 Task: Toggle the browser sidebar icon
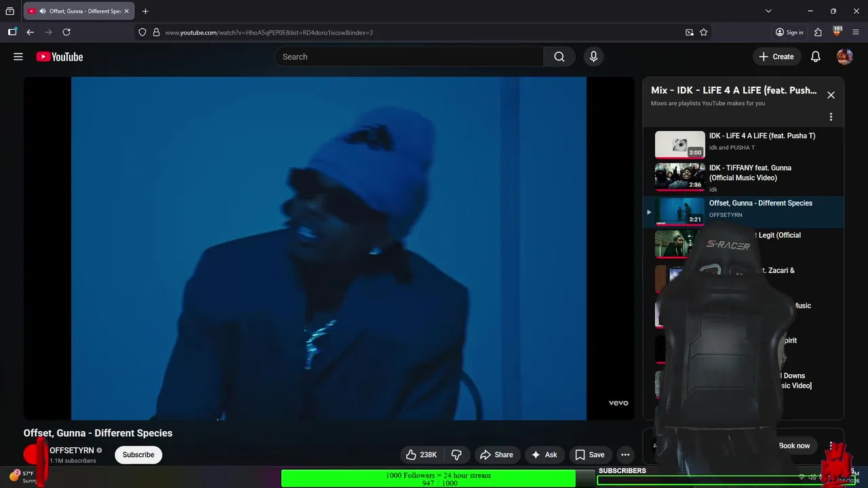pyautogui.click(x=12, y=32)
